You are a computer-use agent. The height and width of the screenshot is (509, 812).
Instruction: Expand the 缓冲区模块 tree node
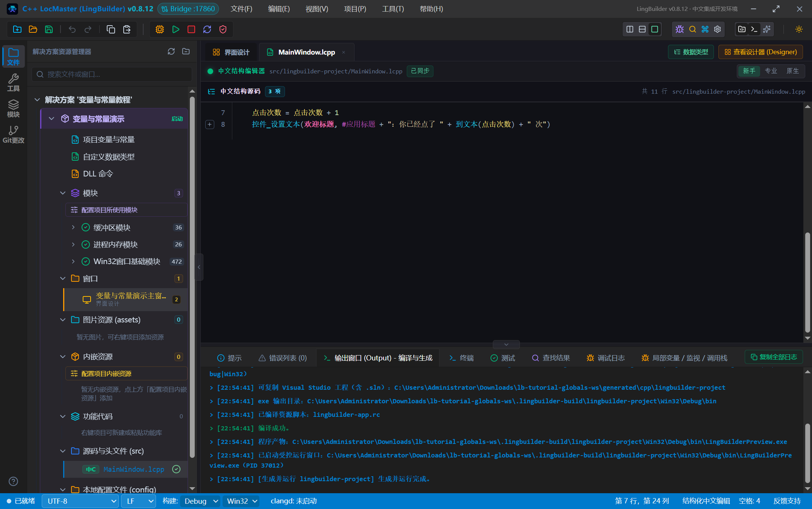click(x=73, y=227)
